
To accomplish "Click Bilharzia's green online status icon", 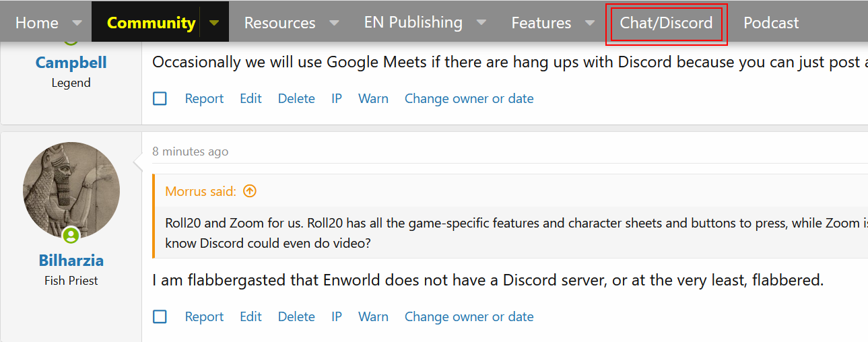I will pos(71,236).
